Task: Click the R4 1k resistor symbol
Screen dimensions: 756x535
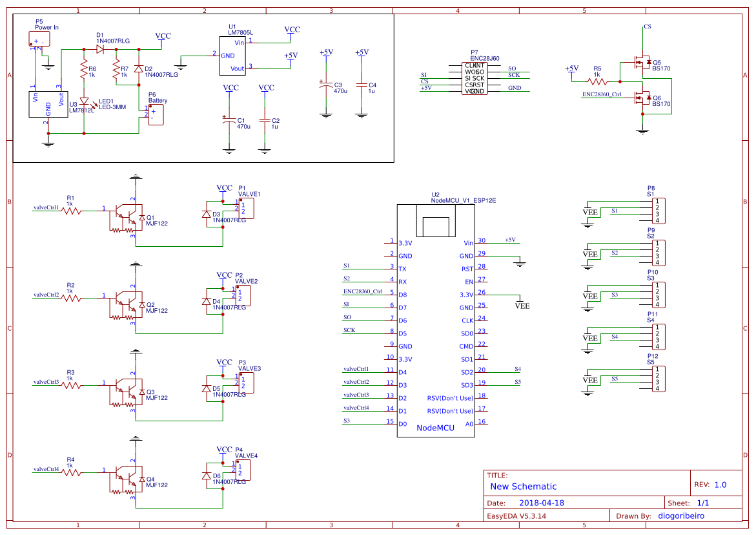Action: (x=72, y=473)
